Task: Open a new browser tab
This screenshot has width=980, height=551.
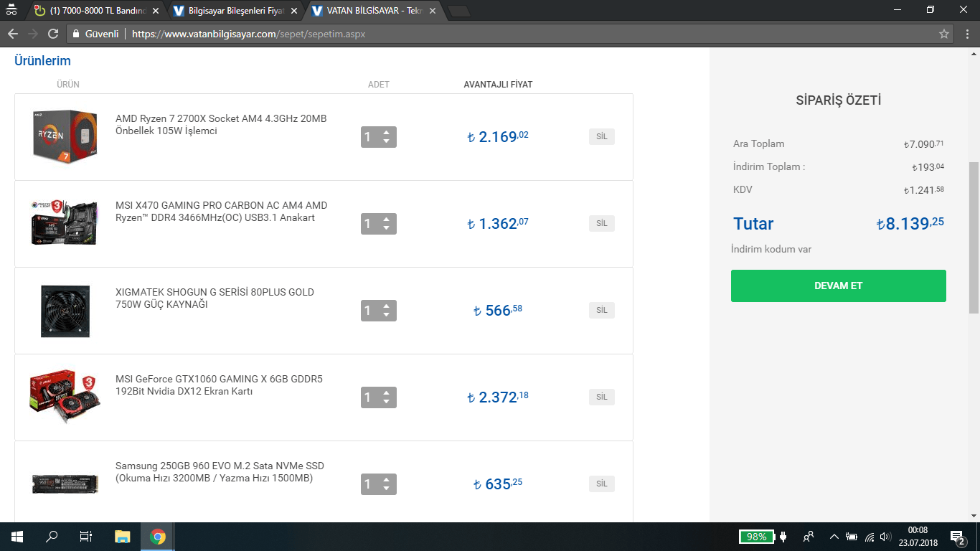Action: 459,11
